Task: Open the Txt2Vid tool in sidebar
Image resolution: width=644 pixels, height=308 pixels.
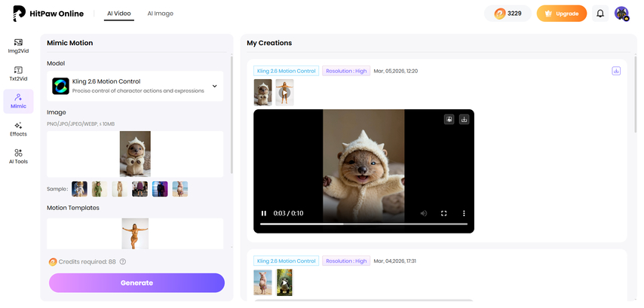Action: 18,74
